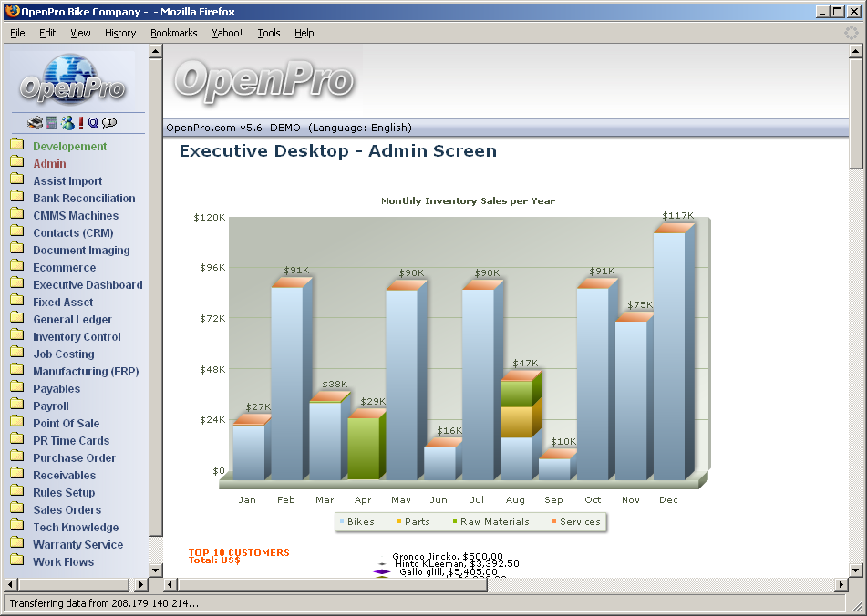This screenshot has height=616, width=867.
Task: Click the red exclamation mark icon
Action: (x=81, y=123)
